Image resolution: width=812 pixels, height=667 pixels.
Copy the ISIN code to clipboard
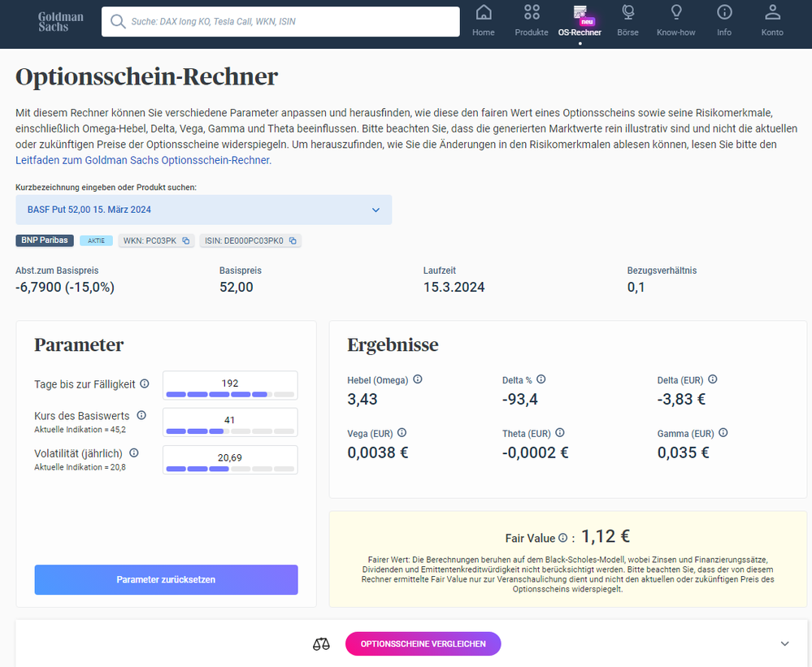293,240
